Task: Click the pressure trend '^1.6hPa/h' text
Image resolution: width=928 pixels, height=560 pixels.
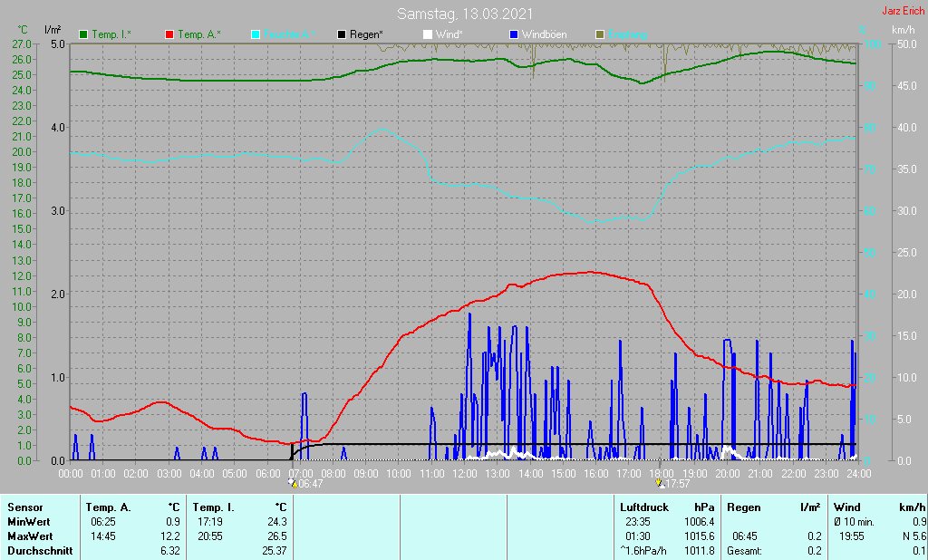Action: [x=643, y=551]
